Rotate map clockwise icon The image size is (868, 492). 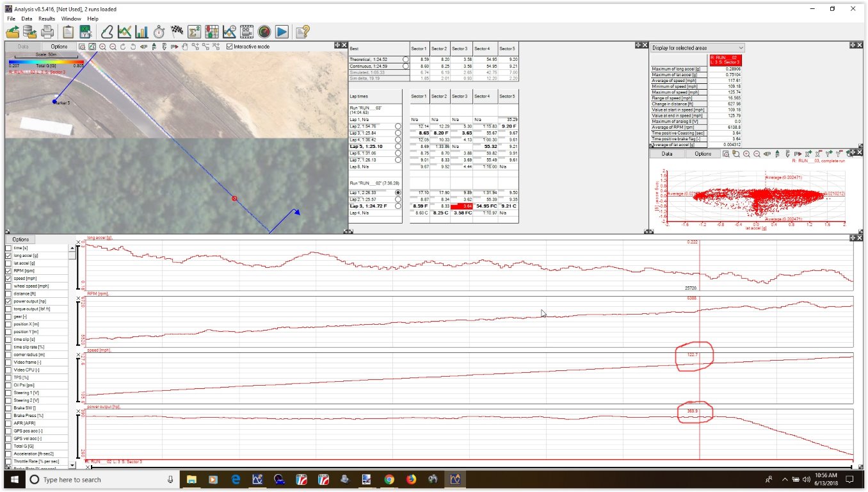(123, 47)
